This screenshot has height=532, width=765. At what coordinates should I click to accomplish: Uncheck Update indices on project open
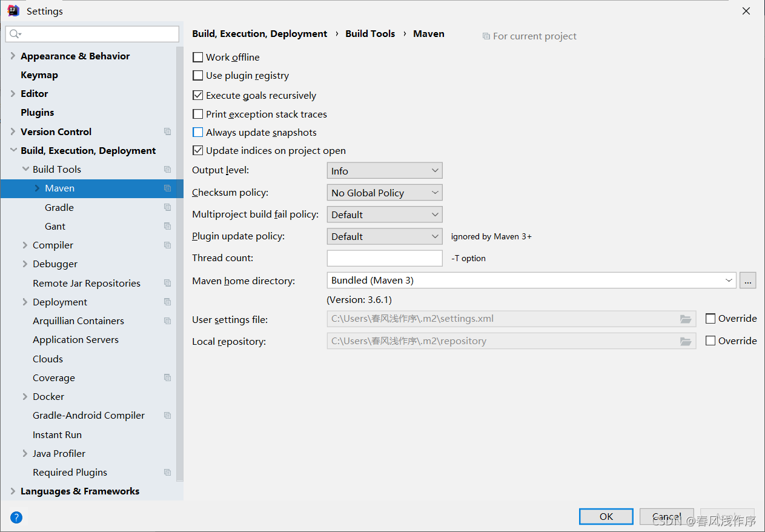pyautogui.click(x=197, y=150)
